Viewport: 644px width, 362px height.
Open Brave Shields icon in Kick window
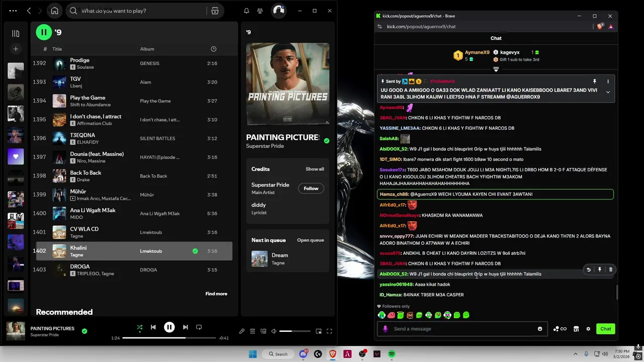click(600, 27)
